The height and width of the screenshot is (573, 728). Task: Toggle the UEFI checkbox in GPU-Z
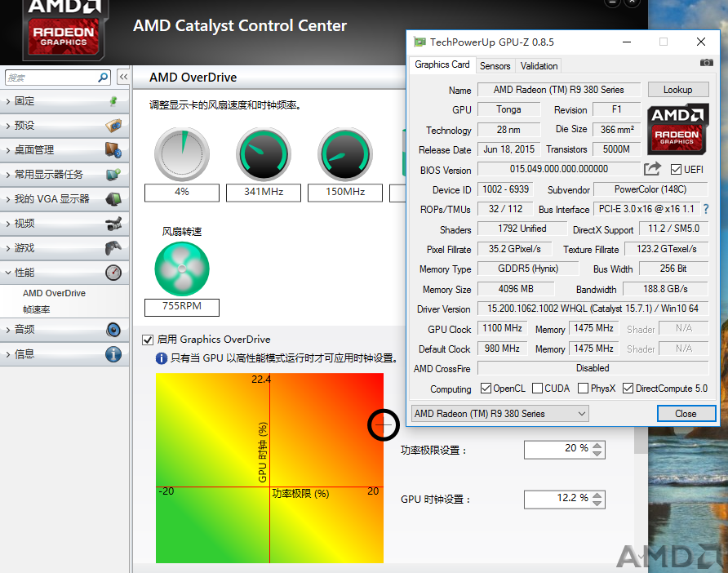pos(676,170)
